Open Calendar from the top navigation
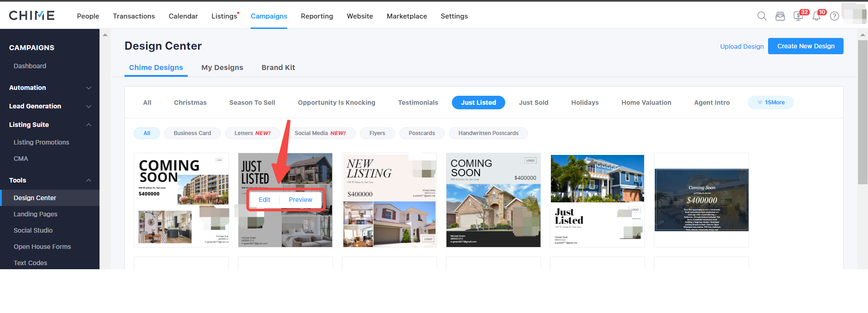The image size is (868, 313). (183, 16)
